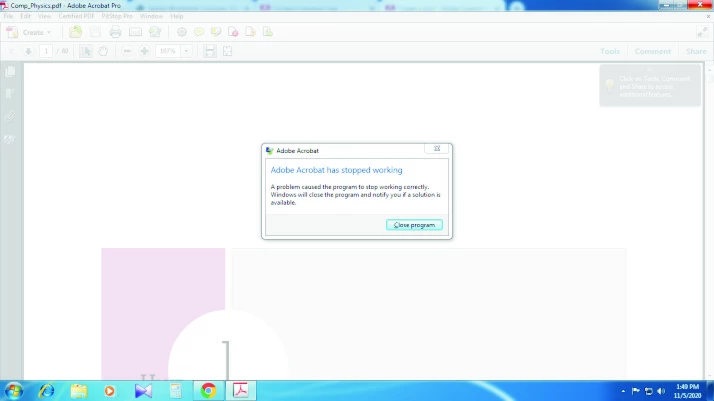Click the volume speaker tray icon
The width and height of the screenshot is (714, 401).
point(661,391)
